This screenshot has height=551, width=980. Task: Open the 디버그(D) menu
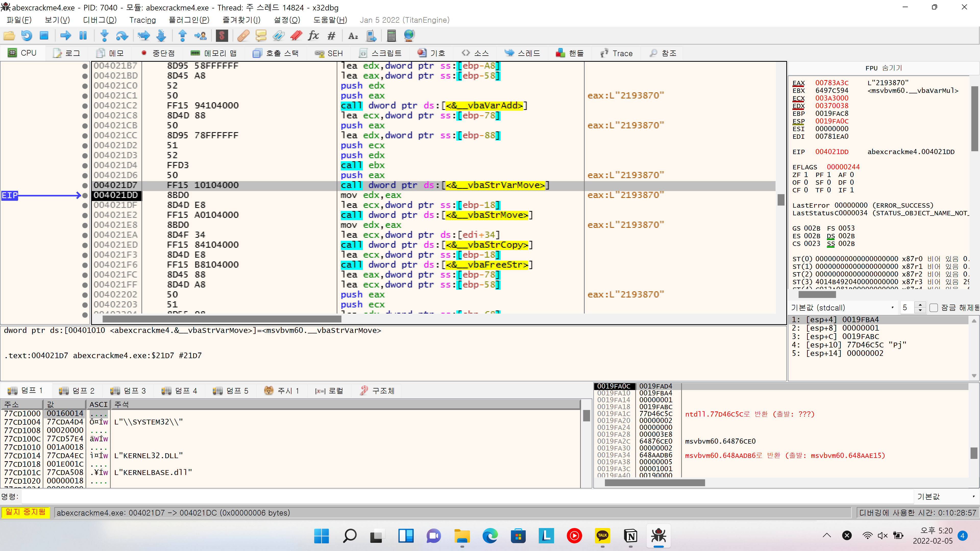[x=100, y=20]
